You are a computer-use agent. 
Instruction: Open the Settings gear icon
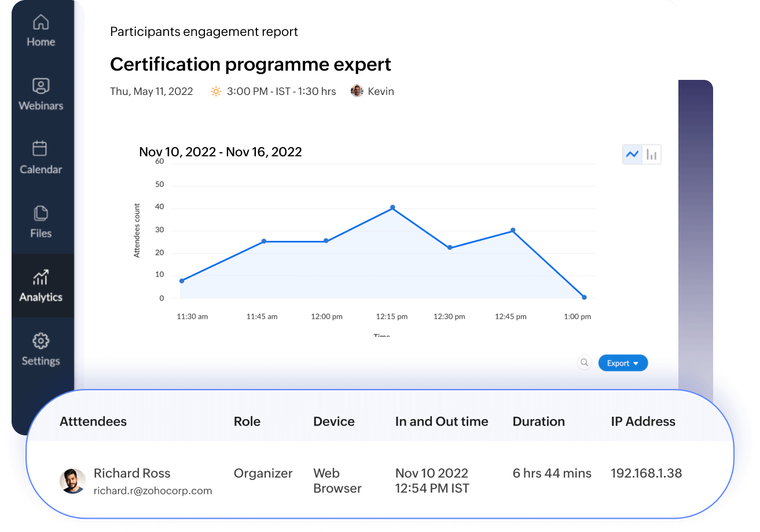pos(41,341)
